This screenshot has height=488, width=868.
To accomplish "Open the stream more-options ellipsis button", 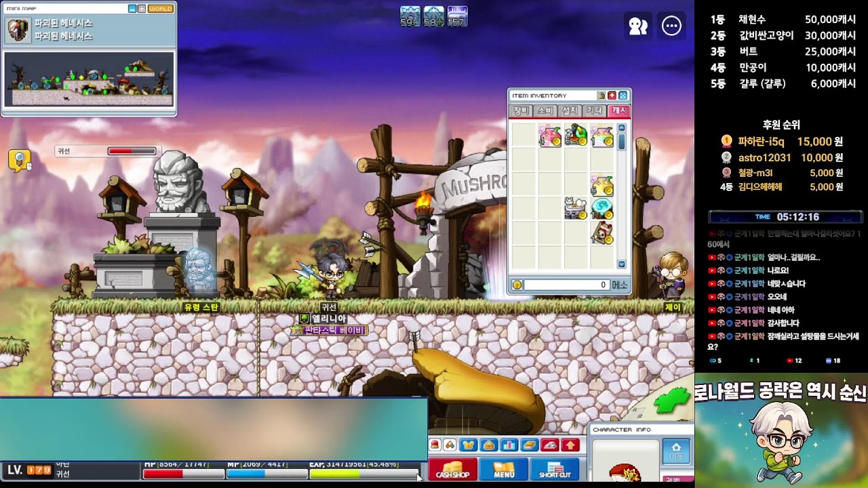I will coord(671,26).
